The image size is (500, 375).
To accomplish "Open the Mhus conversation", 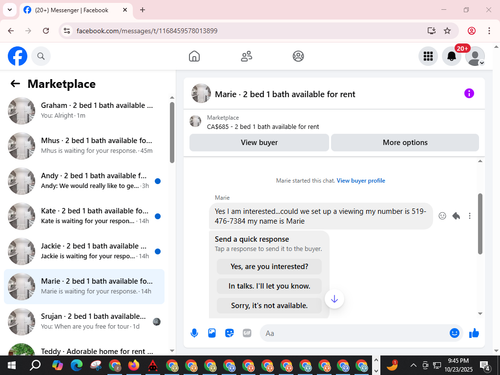I will (84, 146).
